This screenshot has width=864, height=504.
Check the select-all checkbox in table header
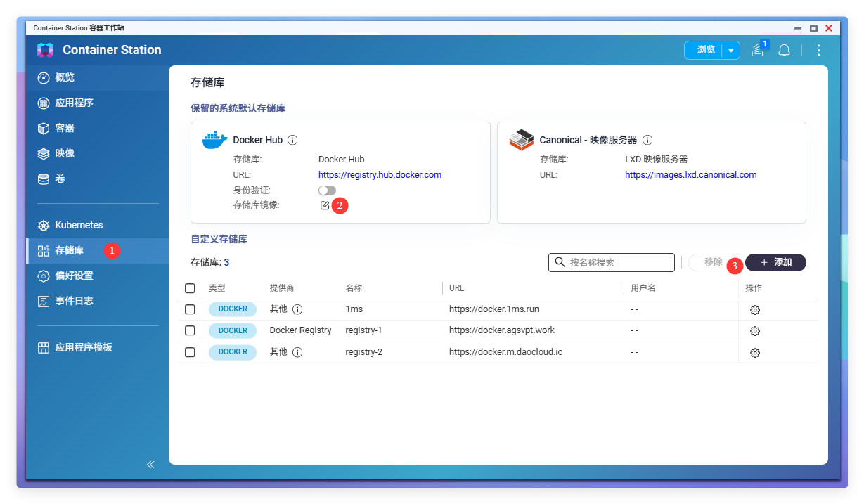click(190, 288)
